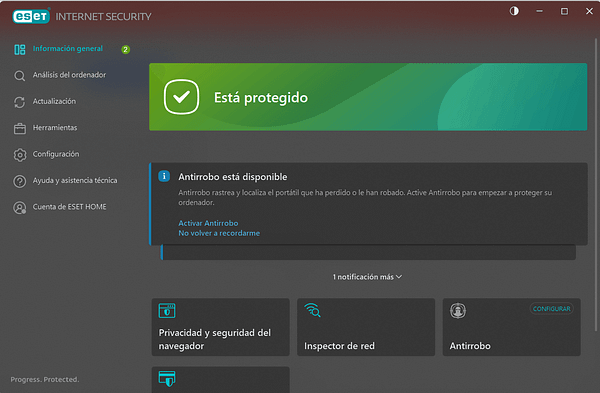Click the vertical scrollbar on the right edge
The height and width of the screenshot is (393, 600).
click(x=595, y=184)
